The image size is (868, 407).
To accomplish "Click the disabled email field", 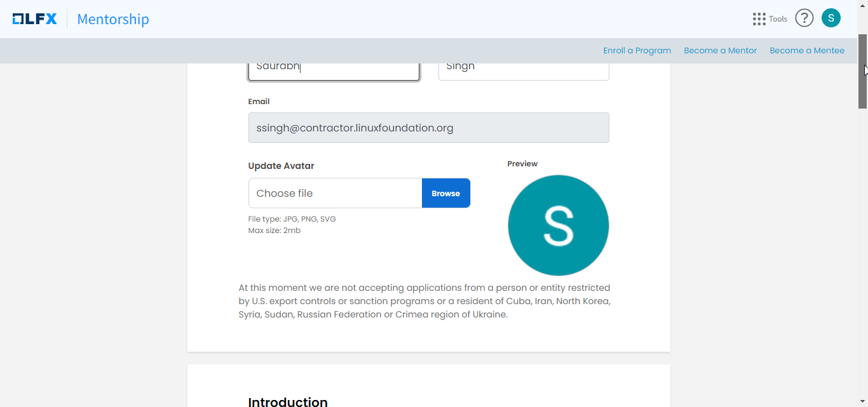I will [428, 128].
